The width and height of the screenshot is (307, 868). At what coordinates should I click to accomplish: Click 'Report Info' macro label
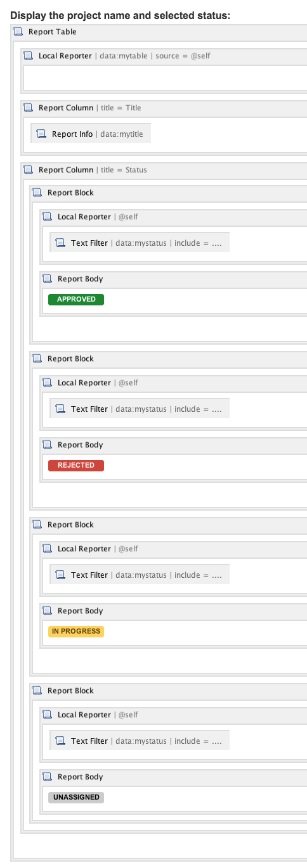(72, 134)
